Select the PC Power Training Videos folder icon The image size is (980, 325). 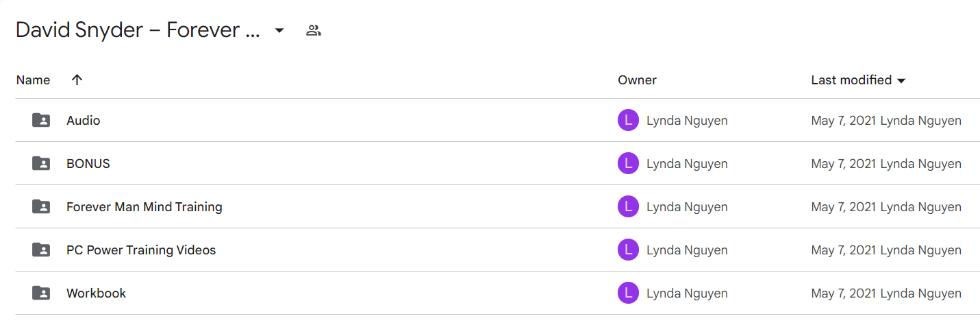pos(41,250)
